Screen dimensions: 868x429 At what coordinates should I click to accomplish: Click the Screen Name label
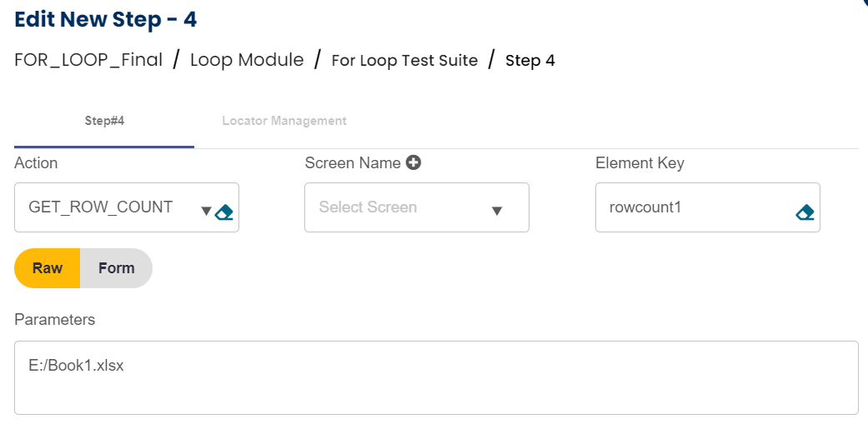(x=353, y=163)
